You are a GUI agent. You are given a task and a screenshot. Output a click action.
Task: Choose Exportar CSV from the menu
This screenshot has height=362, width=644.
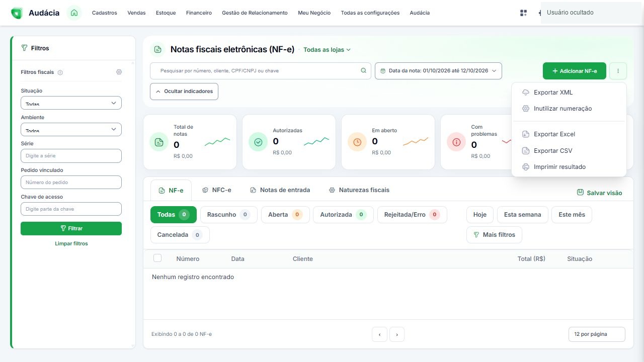[x=569, y=151]
